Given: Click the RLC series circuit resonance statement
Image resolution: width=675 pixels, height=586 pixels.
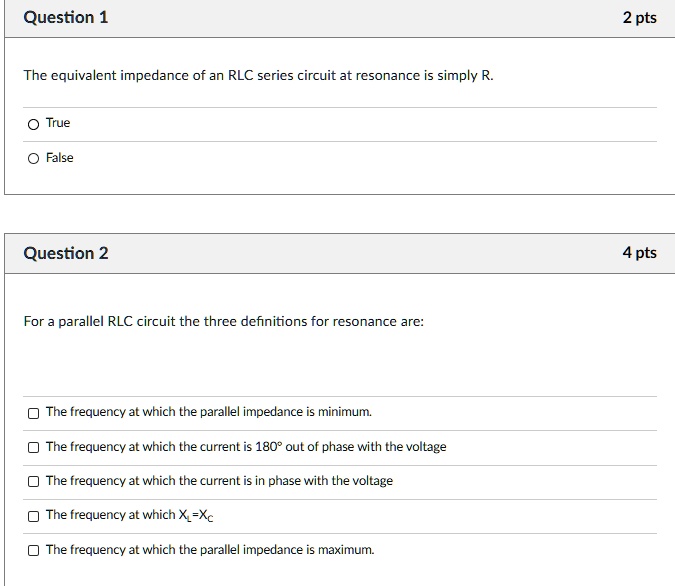Looking at the screenshot, I should click(259, 76).
